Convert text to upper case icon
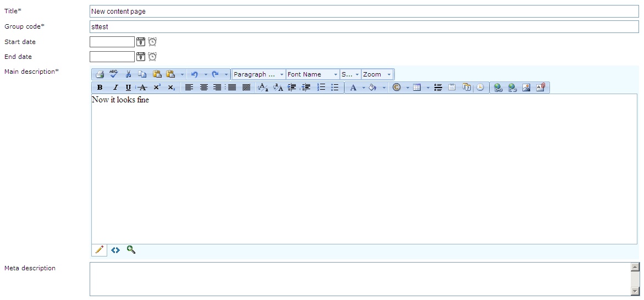Screen dimensions: 644x300 pyautogui.click(x=278, y=87)
